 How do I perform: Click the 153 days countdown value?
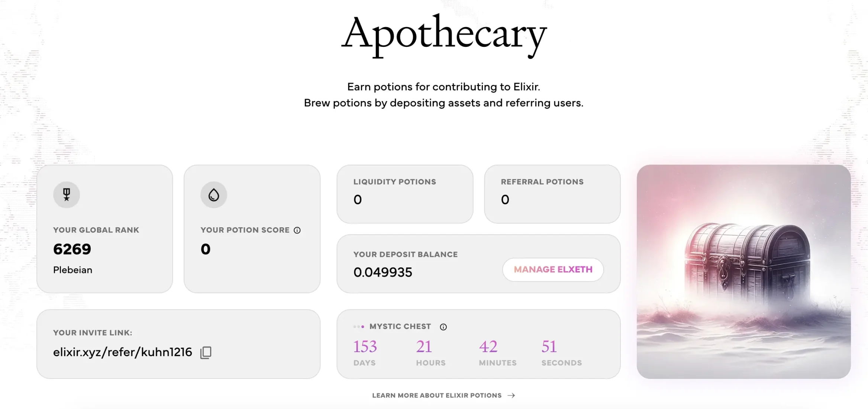pyautogui.click(x=365, y=347)
